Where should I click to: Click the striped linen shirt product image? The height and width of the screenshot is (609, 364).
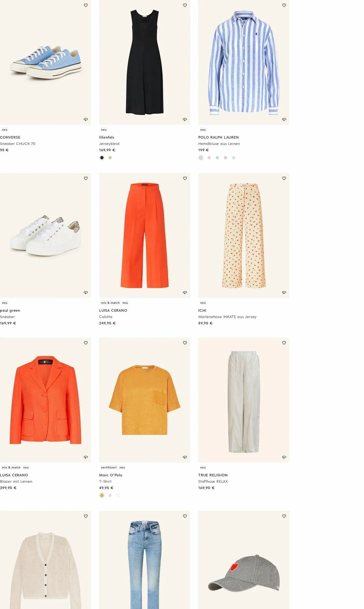tap(243, 62)
